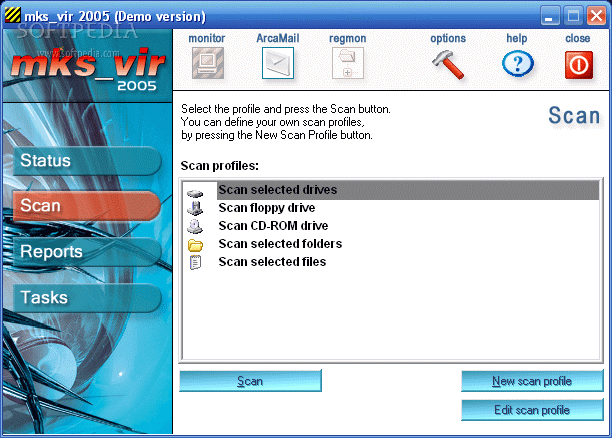Select the 'Scan CD-ROM drive' profile
Viewport: 612px width, 438px height.
pos(391,226)
